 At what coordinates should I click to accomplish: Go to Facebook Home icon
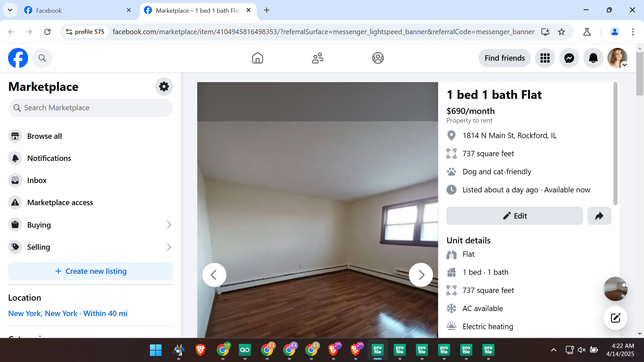coord(257,58)
